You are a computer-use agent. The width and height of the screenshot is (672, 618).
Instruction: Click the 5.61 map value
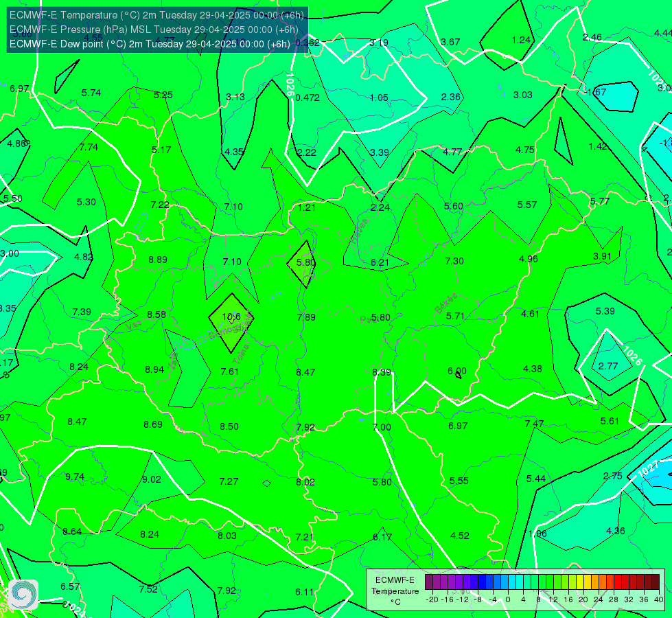pyautogui.click(x=610, y=421)
